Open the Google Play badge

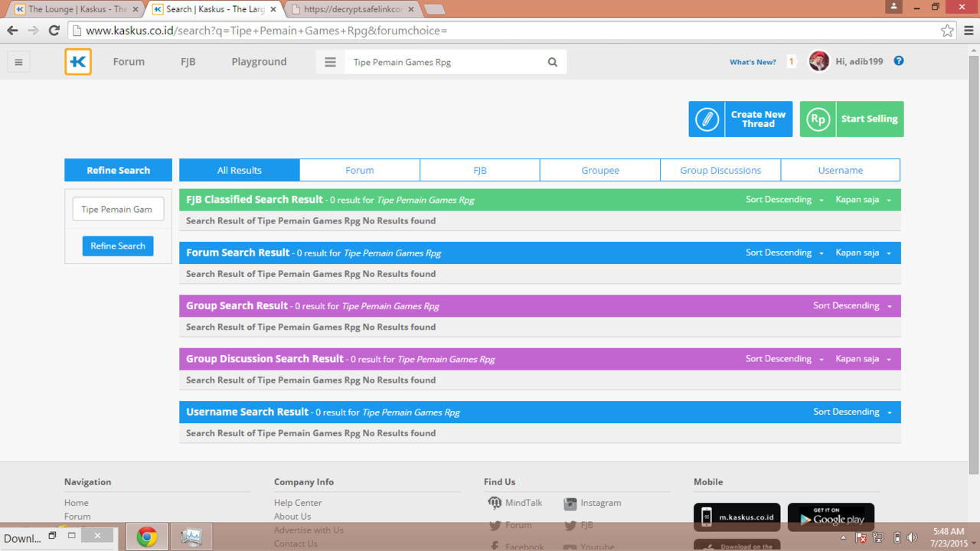coord(831,517)
